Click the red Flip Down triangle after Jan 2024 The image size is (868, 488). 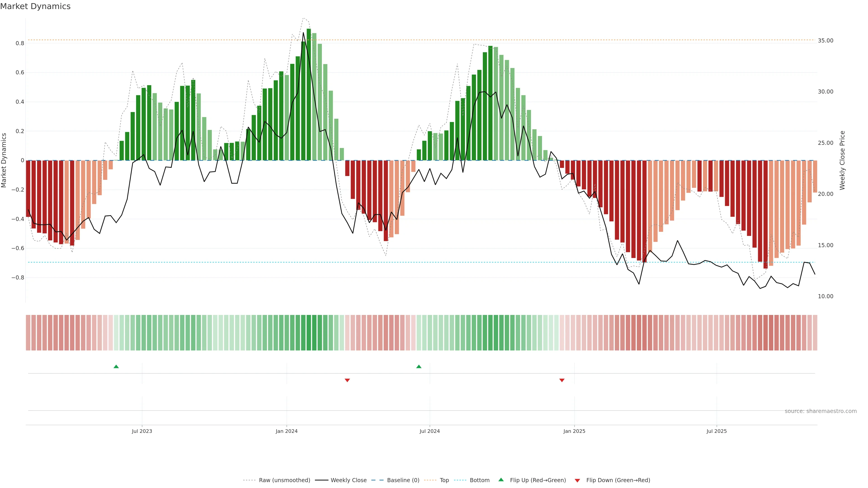click(x=347, y=380)
